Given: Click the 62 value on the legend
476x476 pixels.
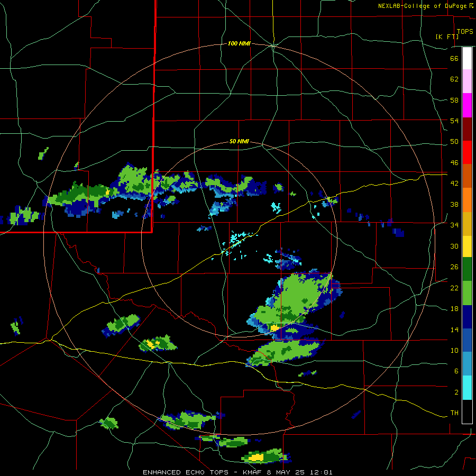Looking at the screenshot, I should pyautogui.click(x=454, y=79).
